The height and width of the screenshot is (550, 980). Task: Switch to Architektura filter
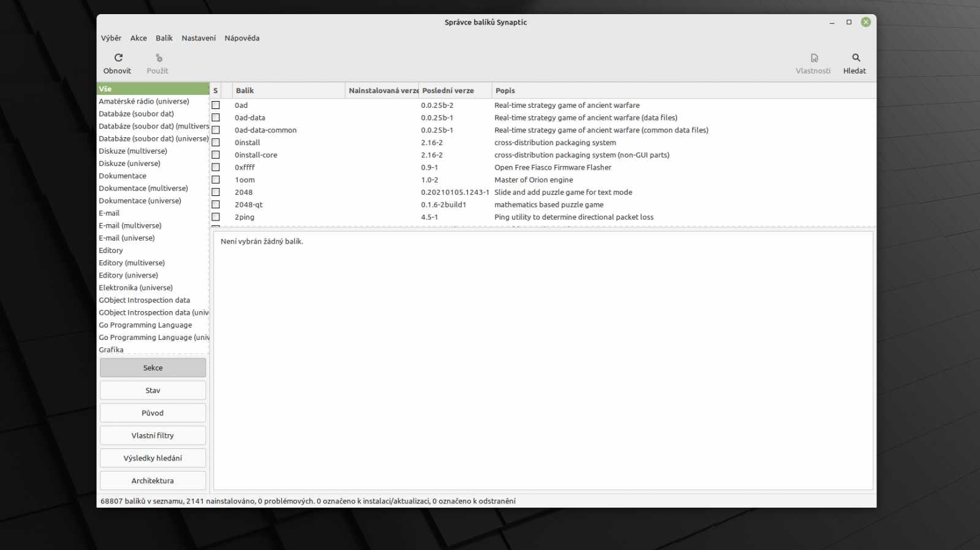click(153, 481)
